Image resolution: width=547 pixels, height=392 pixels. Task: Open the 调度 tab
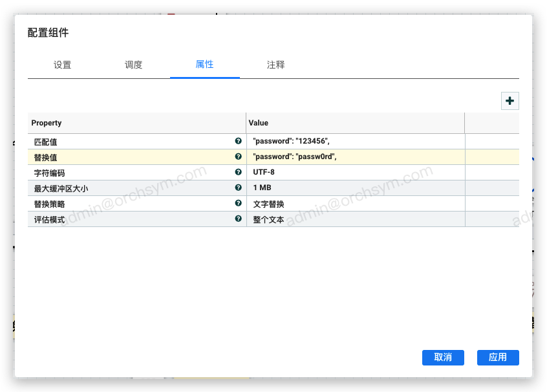pyautogui.click(x=134, y=65)
